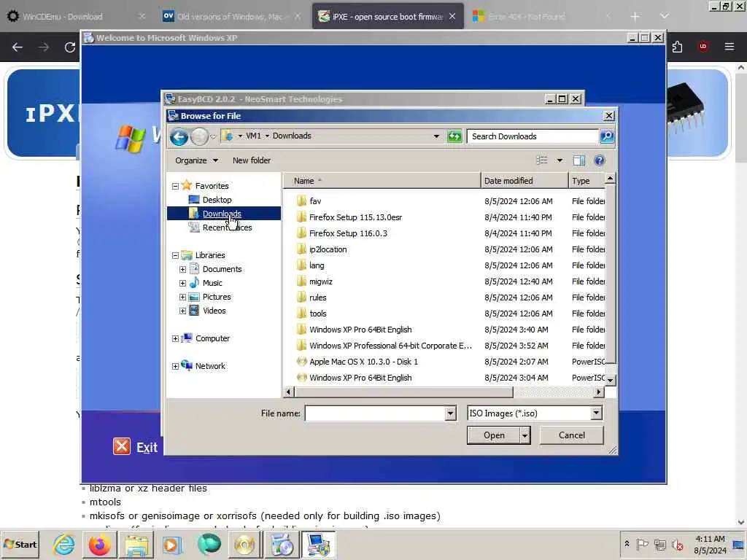The image size is (747, 560).
Task: Toggle the preview pane icon
Action: coord(578,160)
